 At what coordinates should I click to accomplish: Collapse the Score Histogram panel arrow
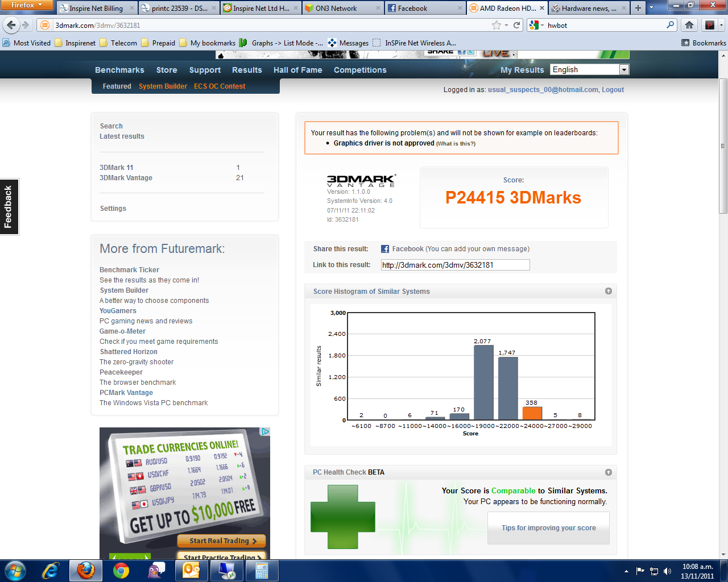pos(609,291)
